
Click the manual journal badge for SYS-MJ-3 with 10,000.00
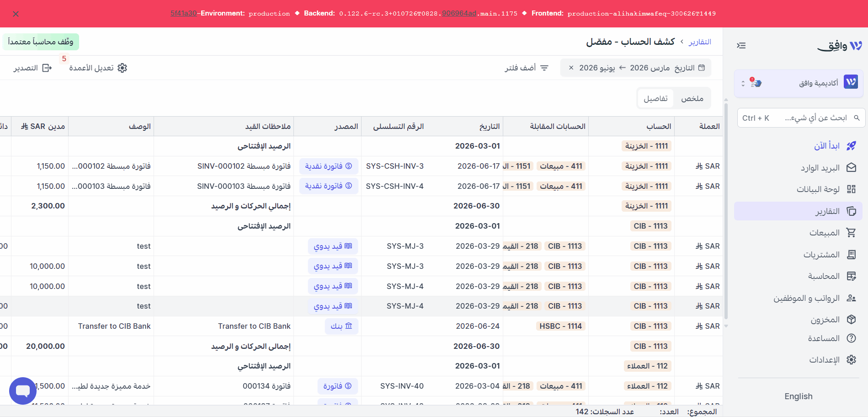pyautogui.click(x=333, y=266)
